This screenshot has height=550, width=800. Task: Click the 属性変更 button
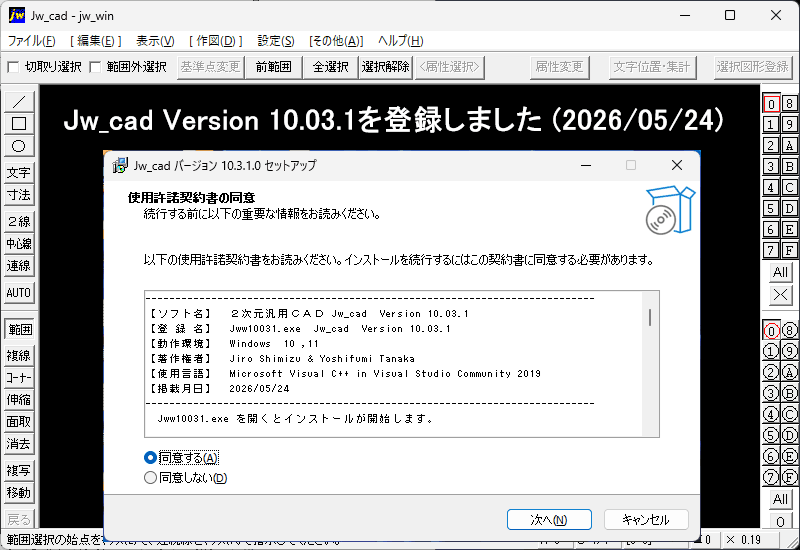(559, 67)
